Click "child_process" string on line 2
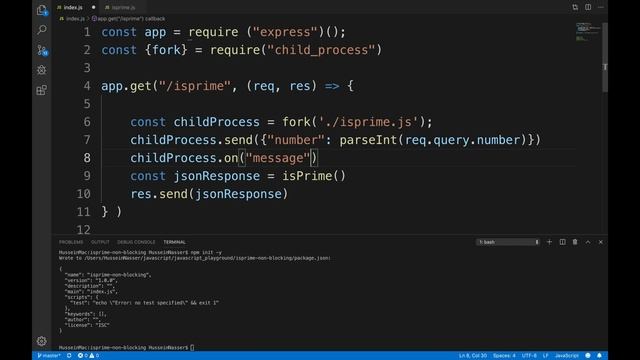640x360 pixels. pos(321,50)
